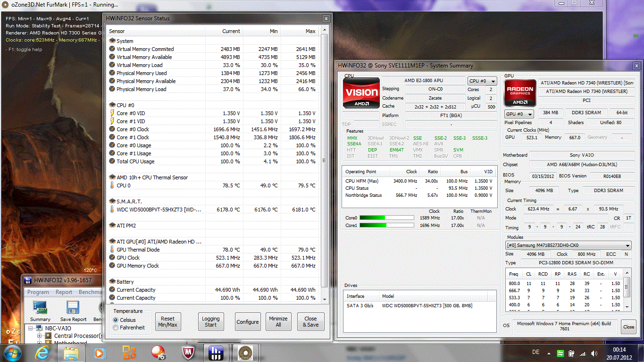Click the green transfer arrows tray icon
The image size is (644, 362).
(560, 354)
